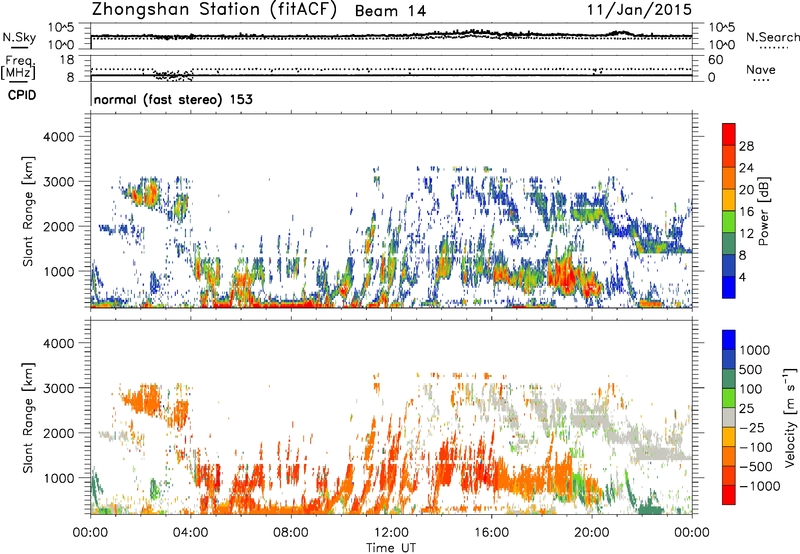The height and width of the screenshot is (554, 800).
Task: Click the 'Time UT' axis title
Action: 391,548
